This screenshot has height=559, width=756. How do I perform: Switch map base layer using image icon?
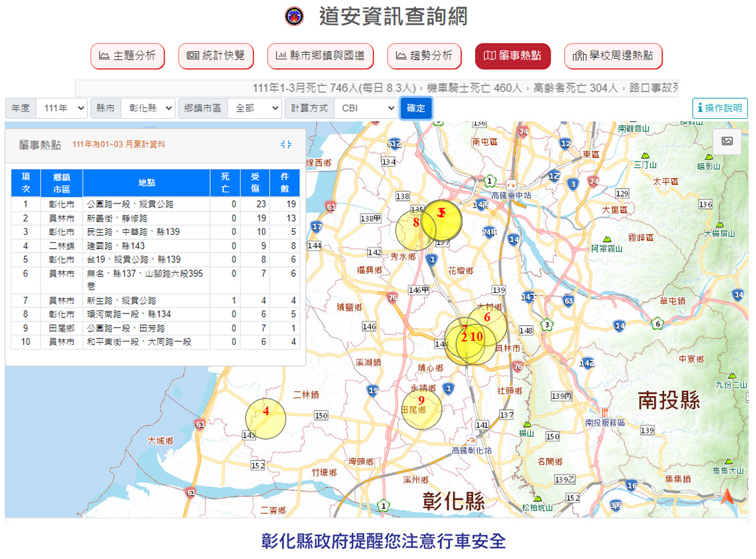(x=727, y=141)
